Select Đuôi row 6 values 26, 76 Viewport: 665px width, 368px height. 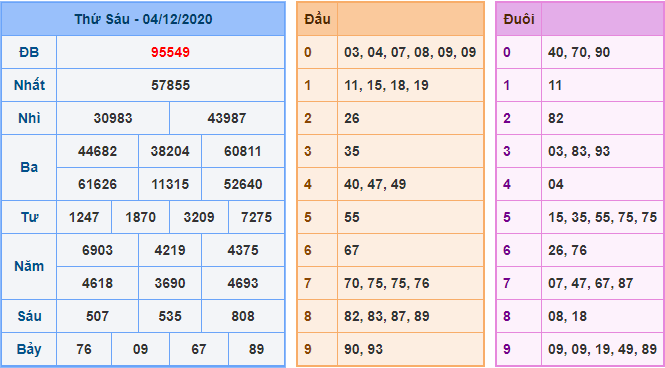coord(567,250)
